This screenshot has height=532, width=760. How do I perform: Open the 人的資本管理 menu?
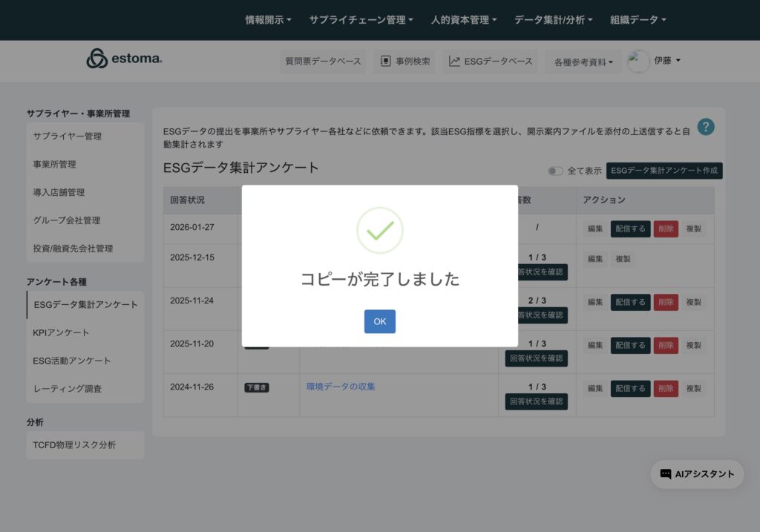(x=463, y=20)
